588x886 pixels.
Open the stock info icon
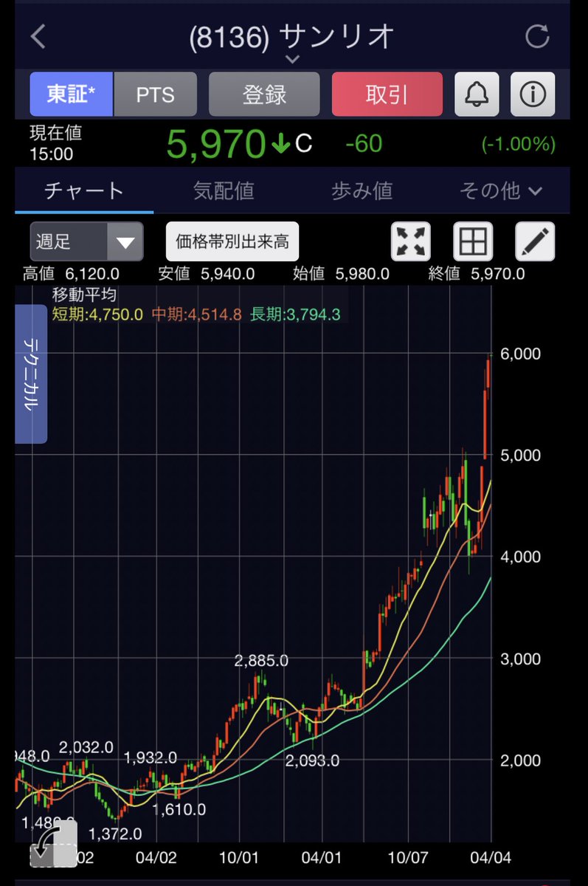coord(532,94)
